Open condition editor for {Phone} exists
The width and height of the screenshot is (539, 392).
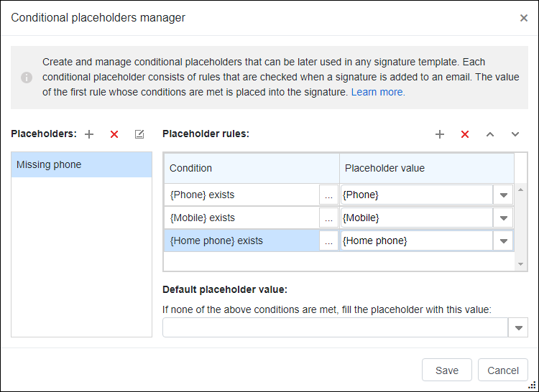coord(328,195)
